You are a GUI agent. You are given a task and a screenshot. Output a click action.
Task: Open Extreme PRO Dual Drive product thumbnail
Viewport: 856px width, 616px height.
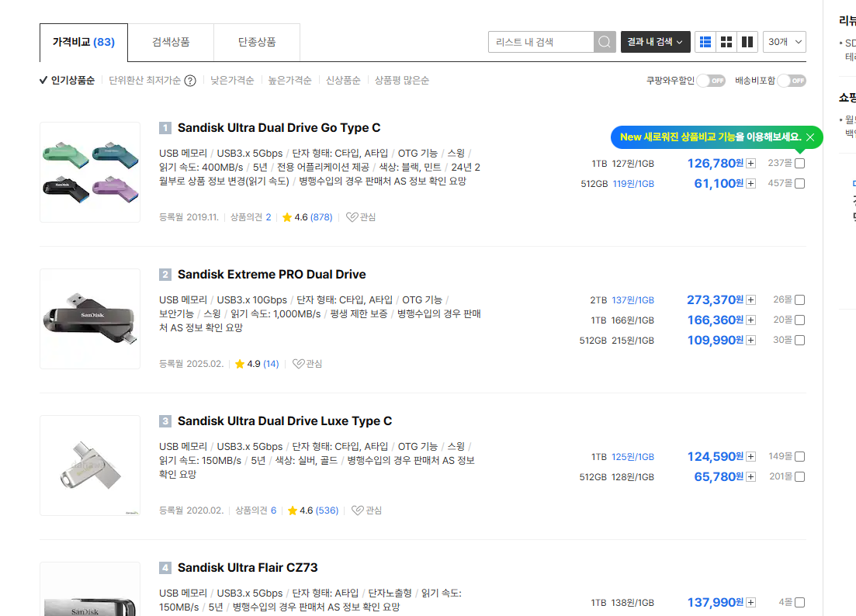coord(90,319)
